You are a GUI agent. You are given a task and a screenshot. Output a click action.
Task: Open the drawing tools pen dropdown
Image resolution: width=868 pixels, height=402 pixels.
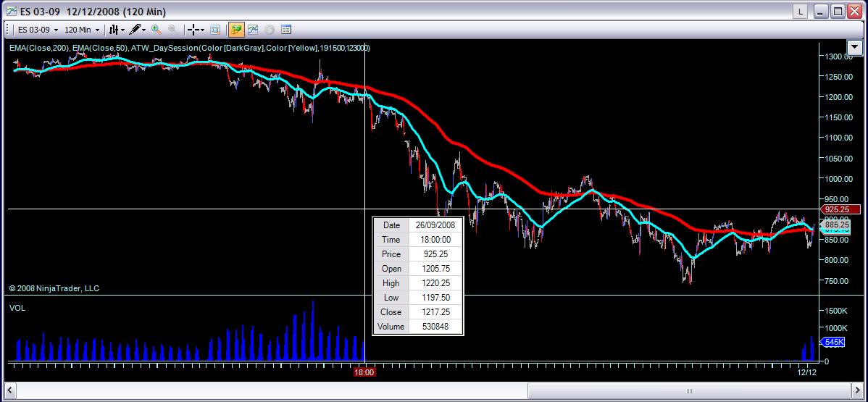pyautogui.click(x=138, y=30)
